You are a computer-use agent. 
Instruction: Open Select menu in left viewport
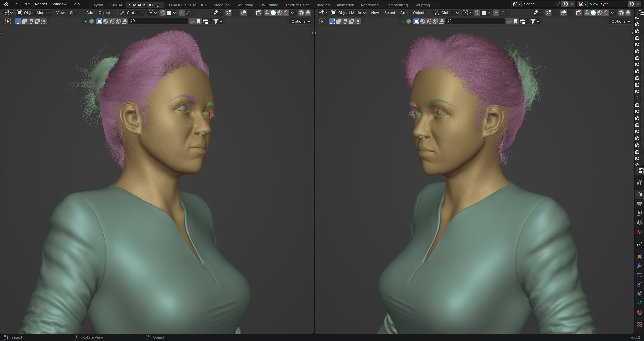click(x=75, y=13)
